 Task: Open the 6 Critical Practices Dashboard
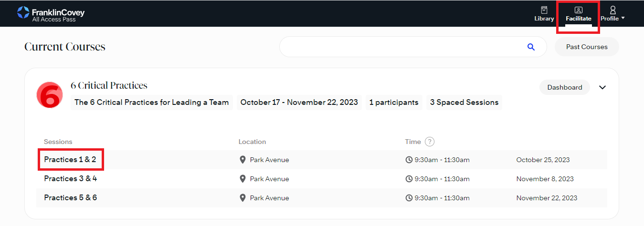(x=564, y=87)
